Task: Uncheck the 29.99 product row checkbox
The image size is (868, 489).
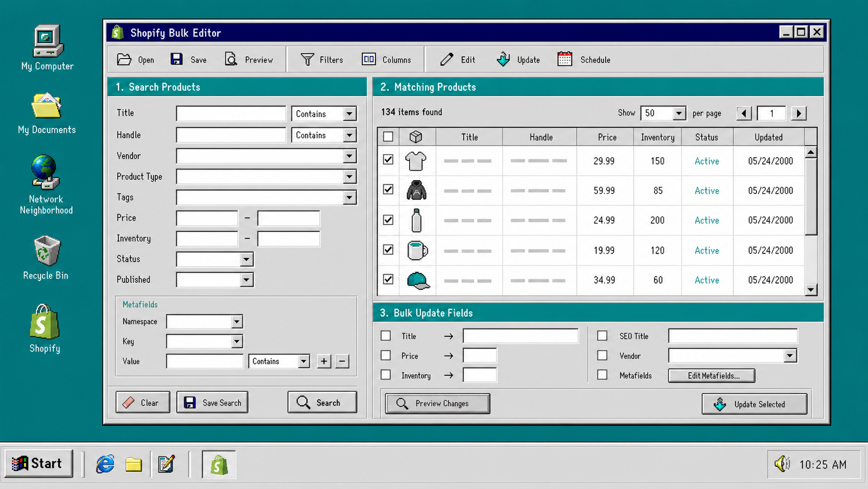Action: [x=388, y=160]
